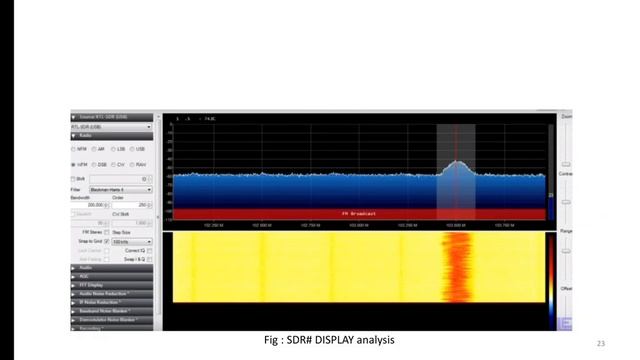Adjust the Zoom slider handle
Screen dimensions: 640x360
566,164
